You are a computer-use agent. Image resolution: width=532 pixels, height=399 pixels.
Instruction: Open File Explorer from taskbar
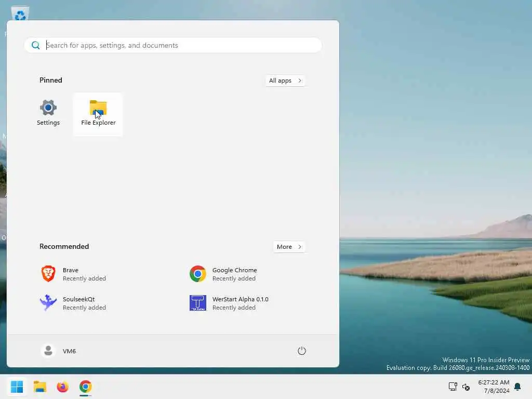39,387
